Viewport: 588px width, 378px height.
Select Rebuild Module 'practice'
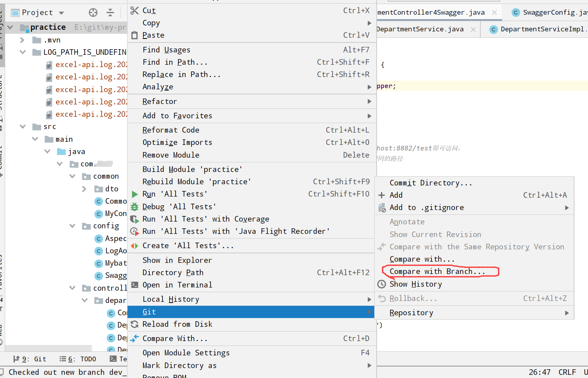point(252,181)
